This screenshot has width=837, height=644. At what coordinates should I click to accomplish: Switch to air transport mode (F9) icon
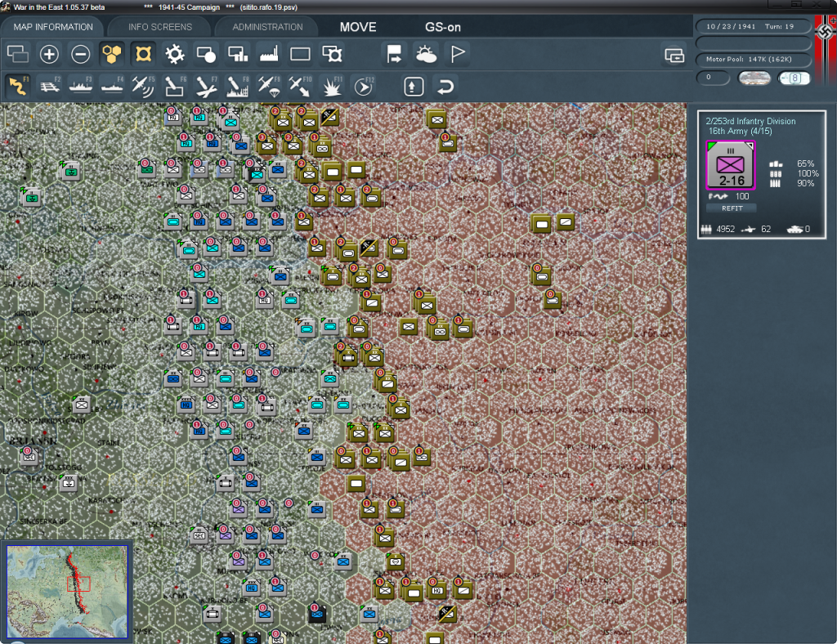[268, 86]
